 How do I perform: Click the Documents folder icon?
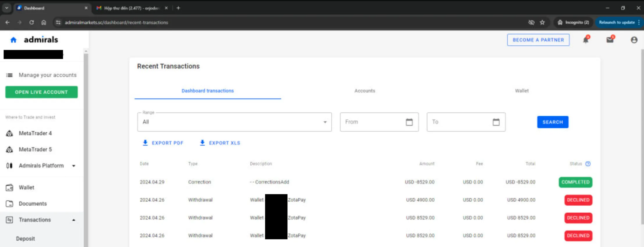[9, 204]
